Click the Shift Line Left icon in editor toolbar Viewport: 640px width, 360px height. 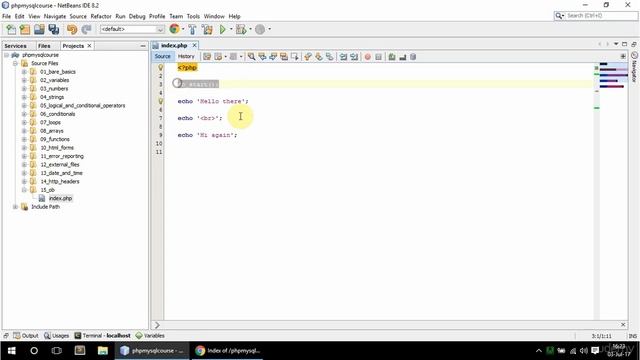(343, 57)
